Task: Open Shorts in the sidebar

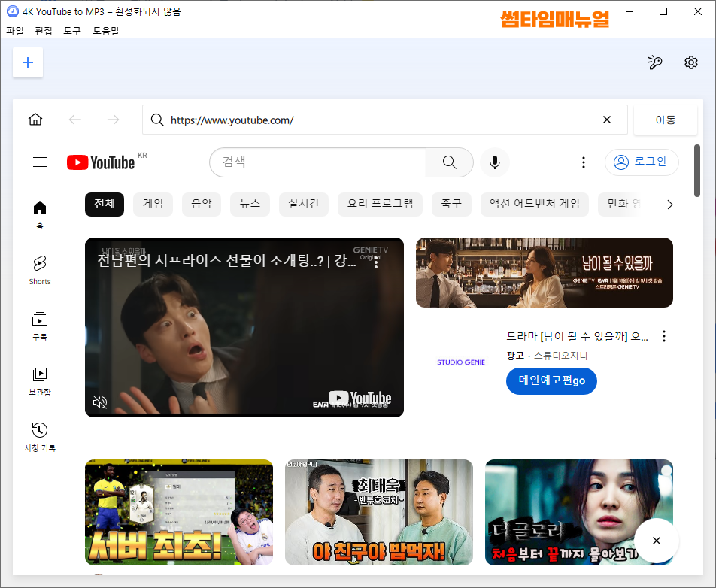Action: [40, 270]
